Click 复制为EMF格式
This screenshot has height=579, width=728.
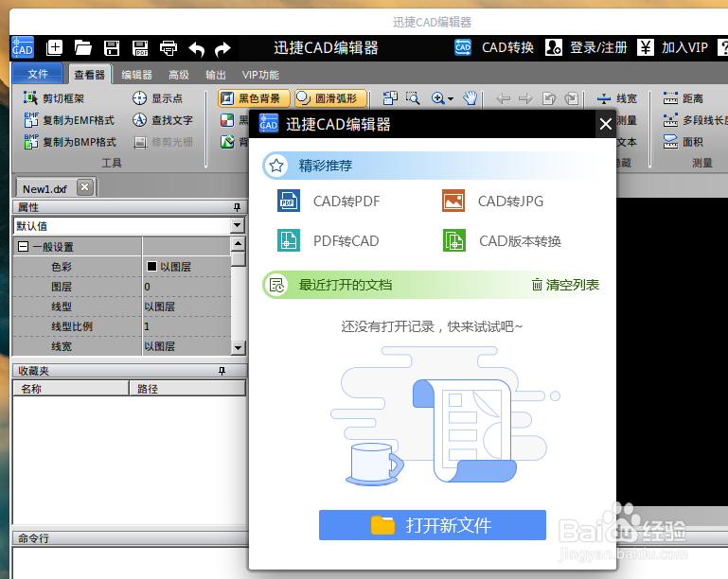coord(69,120)
